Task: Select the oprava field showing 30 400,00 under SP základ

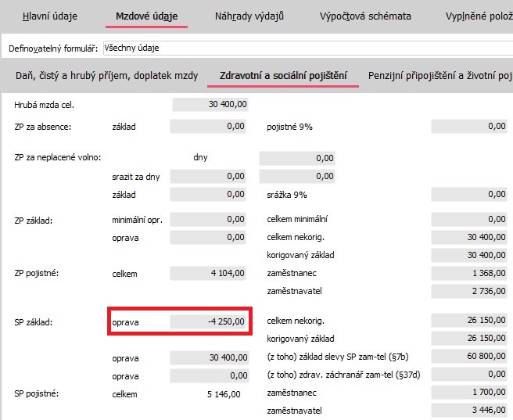Action: point(208,357)
